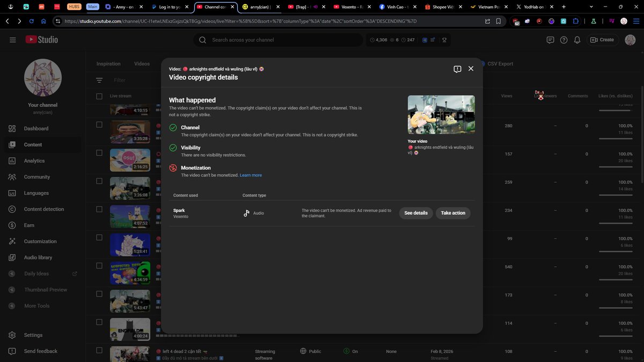Check the box for the 4:34:59 video
This screenshot has height=362, width=644.
99,265
